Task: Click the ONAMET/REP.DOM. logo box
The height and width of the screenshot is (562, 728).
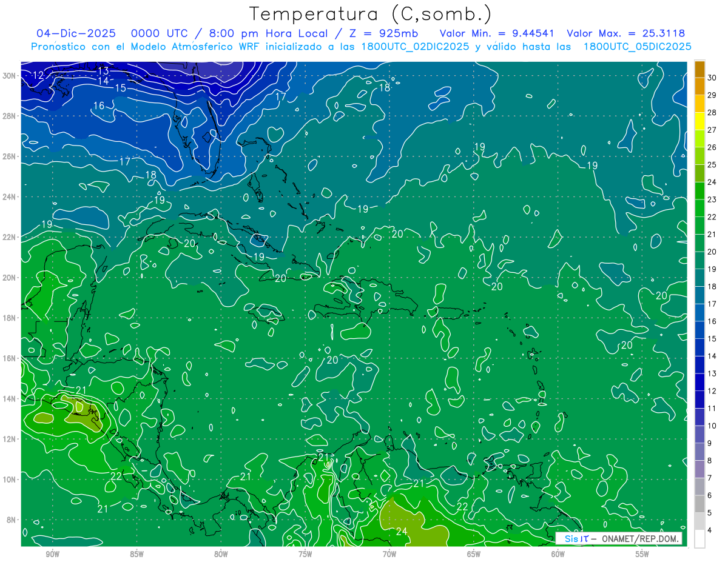Action: [619, 538]
